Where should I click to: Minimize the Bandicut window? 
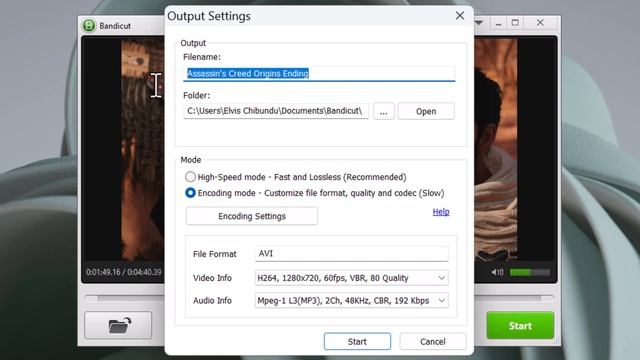click(x=498, y=23)
